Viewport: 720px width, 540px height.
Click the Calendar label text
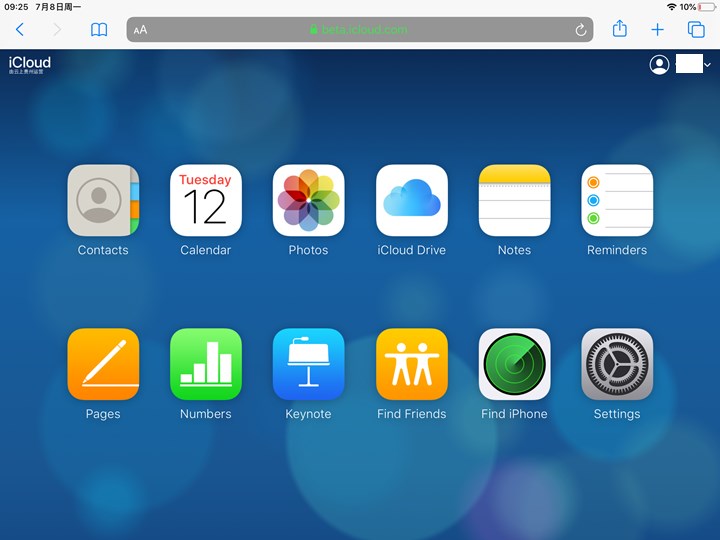(x=206, y=250)
